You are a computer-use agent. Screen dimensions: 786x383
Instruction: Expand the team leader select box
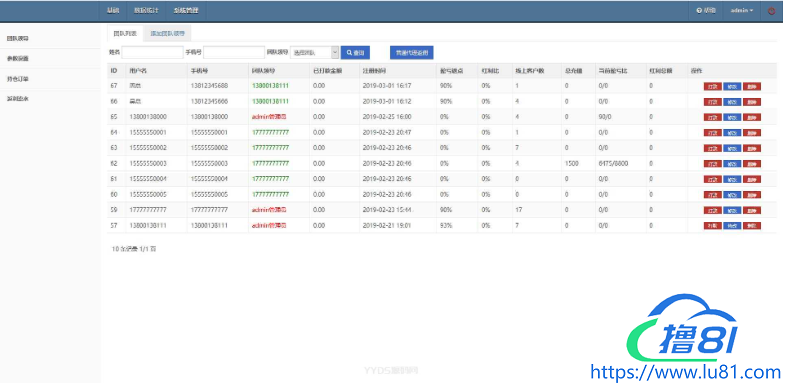pos(314,53)
